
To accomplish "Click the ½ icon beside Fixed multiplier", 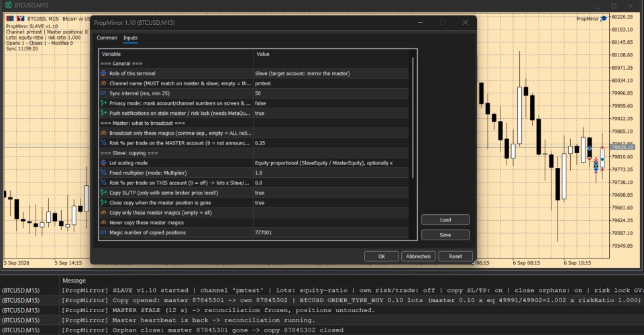I will coord(103,173).
